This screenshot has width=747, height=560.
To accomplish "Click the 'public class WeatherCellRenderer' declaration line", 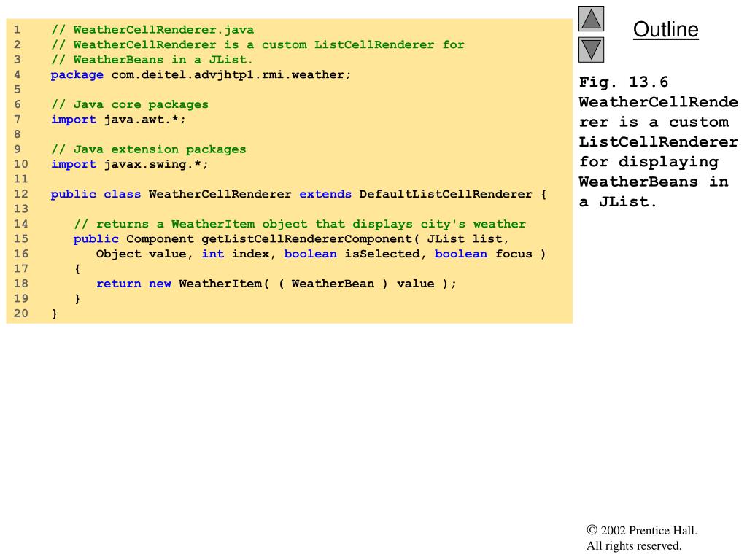I will (298, 194).
